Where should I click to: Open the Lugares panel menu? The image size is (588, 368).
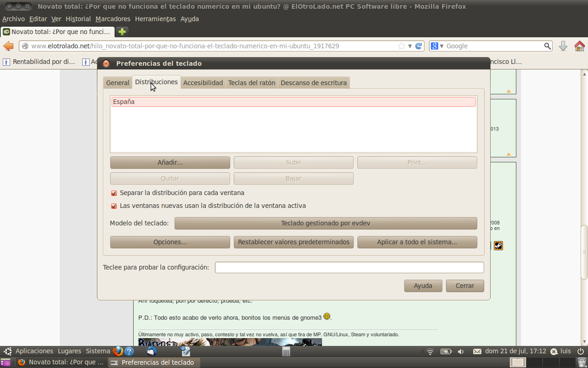tap(69, 351)
